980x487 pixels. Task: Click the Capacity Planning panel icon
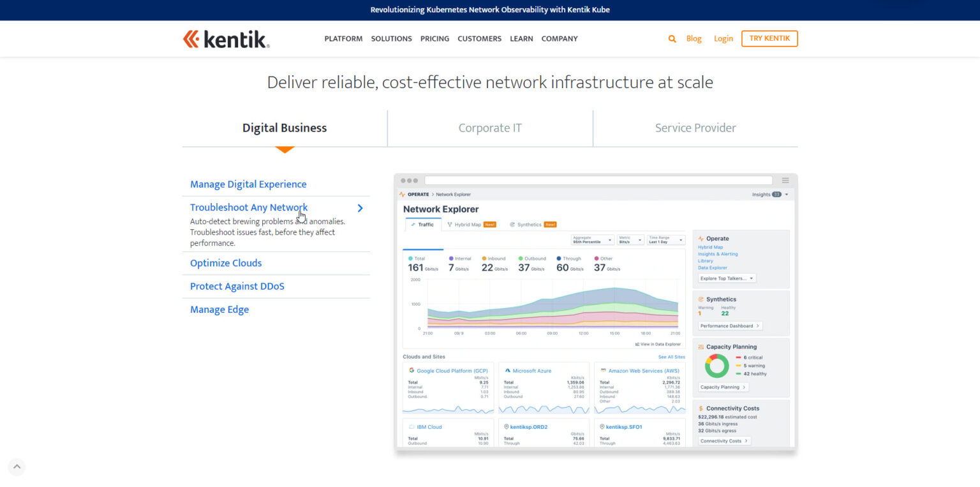pyautogui.click(x=701, y=346)
